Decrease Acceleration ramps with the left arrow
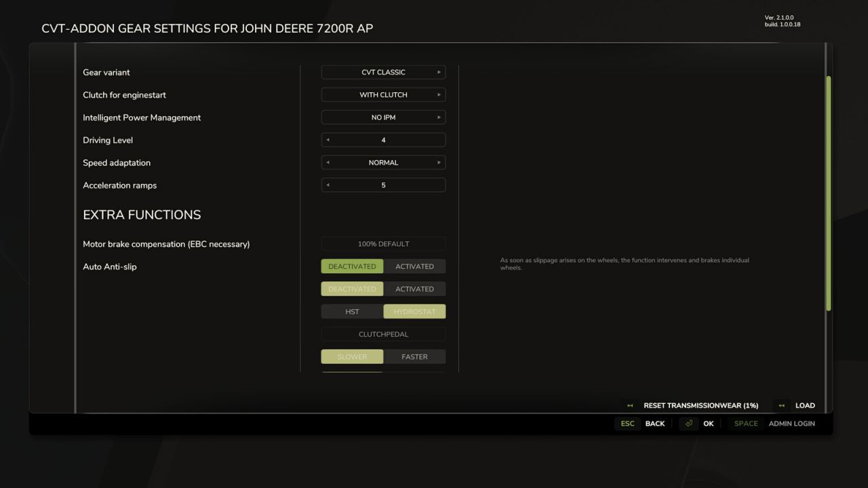Viewport: 868px width, 488px height. [x=328, y=184]
